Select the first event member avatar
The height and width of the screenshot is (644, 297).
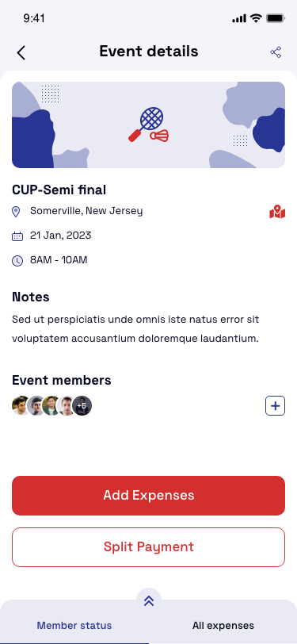point(21,406)
